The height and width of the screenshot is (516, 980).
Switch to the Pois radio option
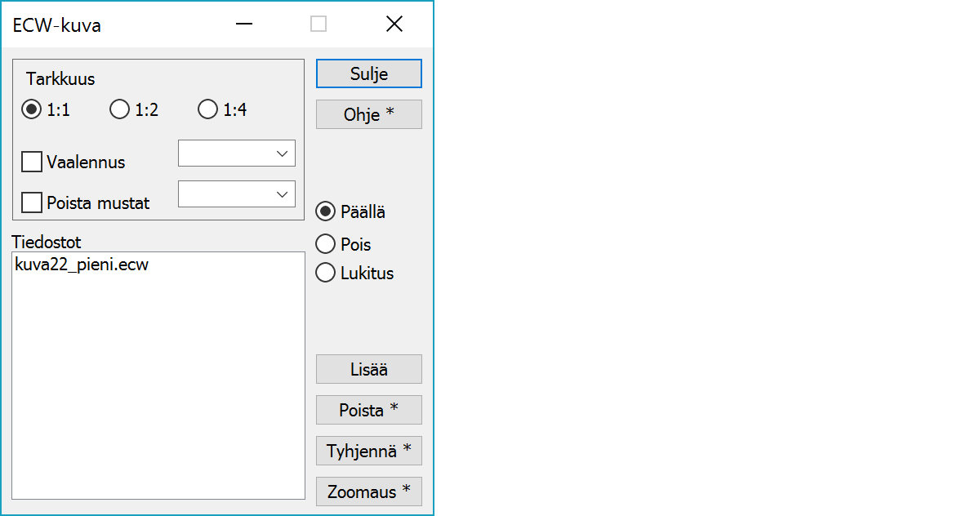point(326,244)
